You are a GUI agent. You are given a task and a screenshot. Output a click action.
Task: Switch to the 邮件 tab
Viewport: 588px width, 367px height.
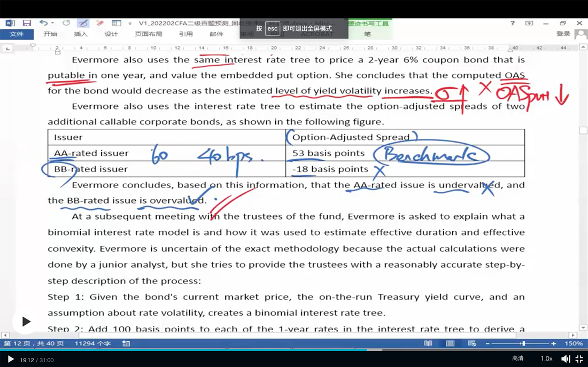coord(216,34)
